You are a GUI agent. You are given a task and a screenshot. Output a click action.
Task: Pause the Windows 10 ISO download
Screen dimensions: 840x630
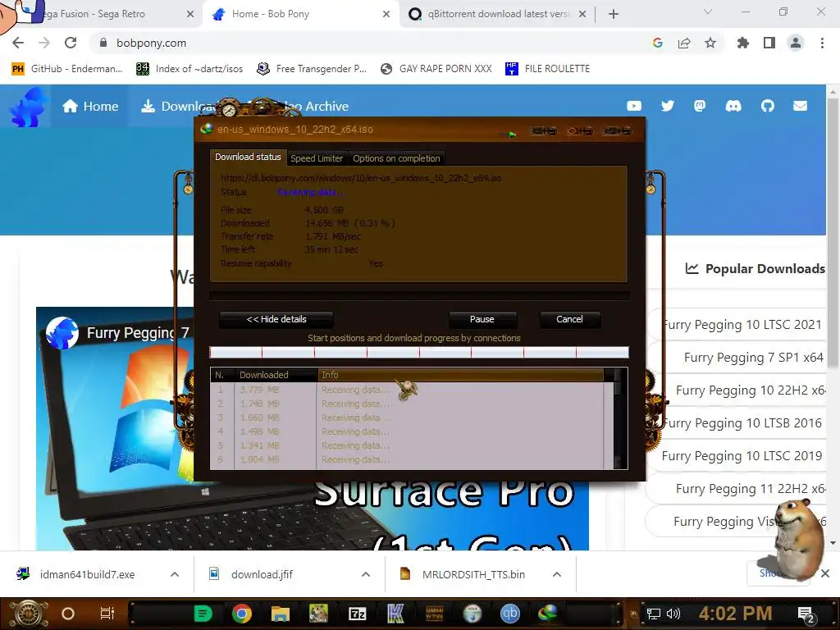coord(482,319)
